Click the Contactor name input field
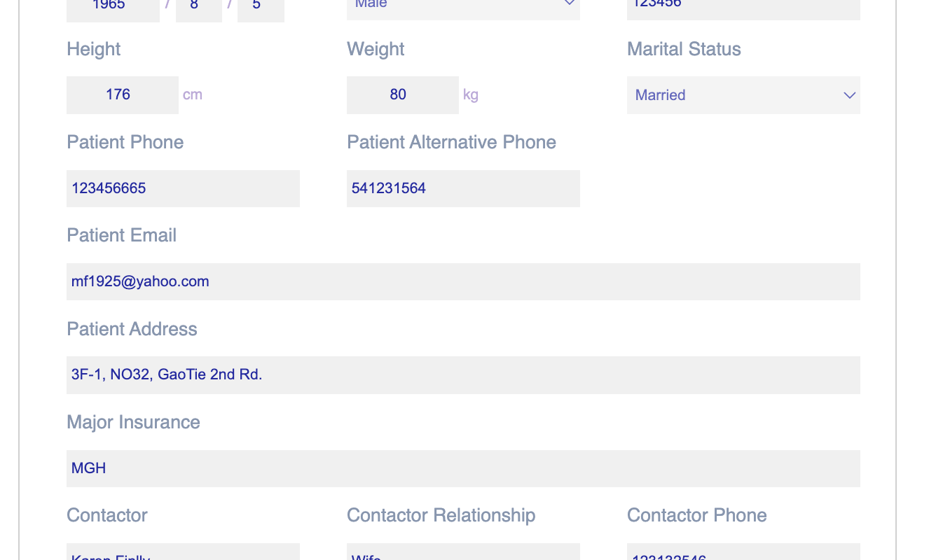The height and width of the screenshot is (560, 936). (183, 553)
